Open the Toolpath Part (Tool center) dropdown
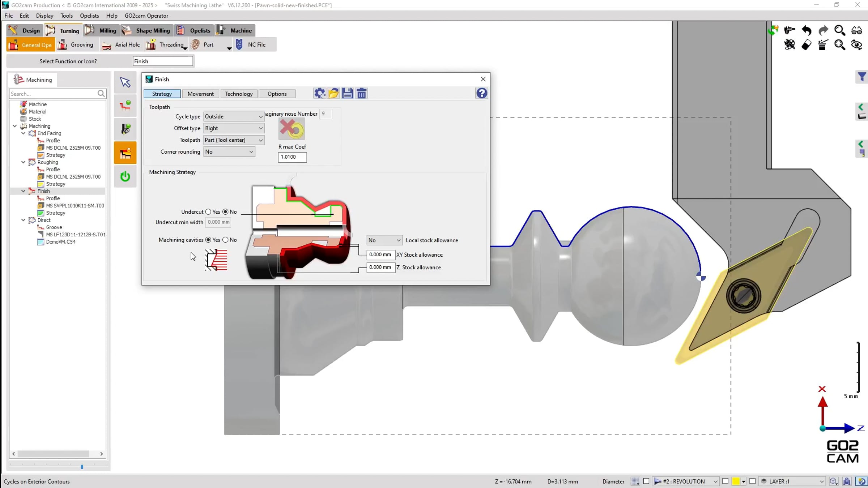The image size is (868, 488). [x=234, y=140]
